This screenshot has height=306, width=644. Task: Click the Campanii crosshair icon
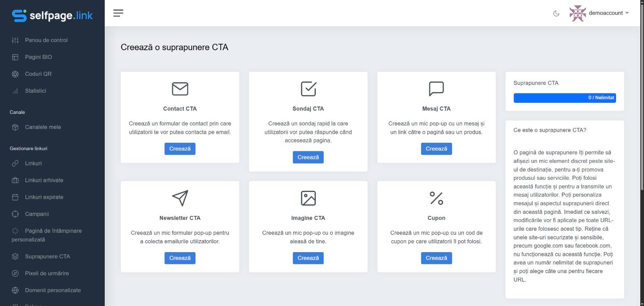15,214
